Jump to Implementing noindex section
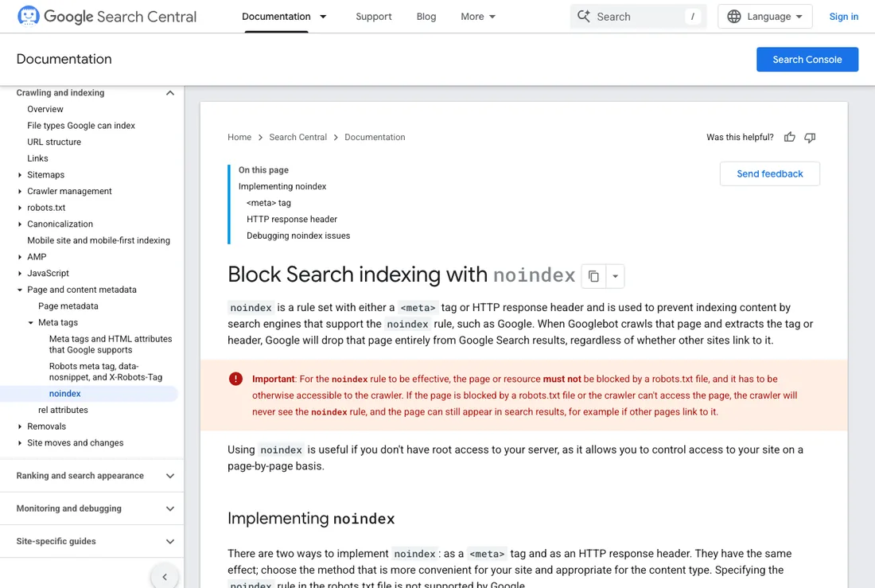Viewport: 875px width, 588px height. [282, 186]
